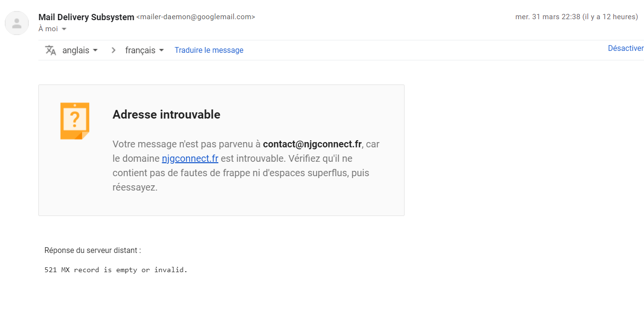Viewport: 644px width, 312px height.
Task: Click the bold contact@njgconnect.fr address
Action: [312, 144]
